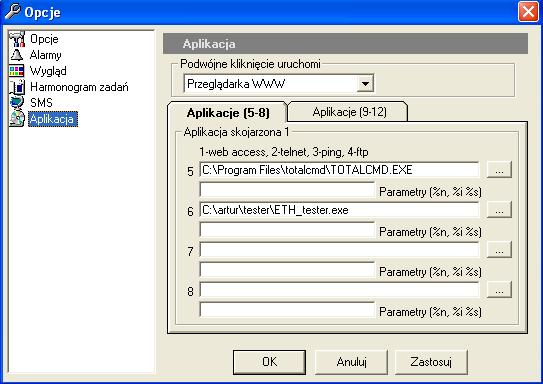Click the parameters field for application 7
The image size is (543, 384).
point(287,270)
